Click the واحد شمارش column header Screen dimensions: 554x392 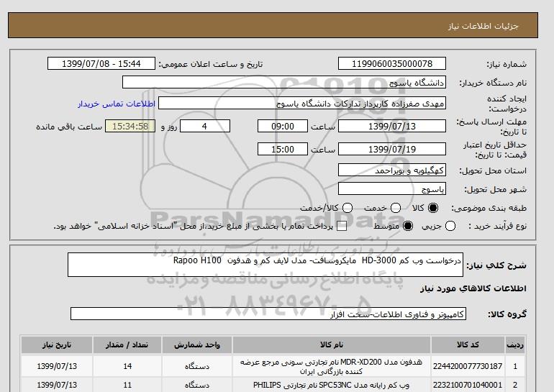197,345
